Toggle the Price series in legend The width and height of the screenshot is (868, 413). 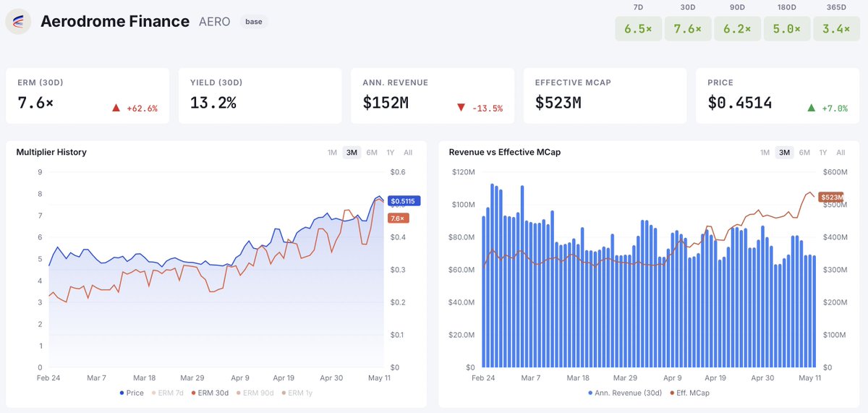(132, 393)
